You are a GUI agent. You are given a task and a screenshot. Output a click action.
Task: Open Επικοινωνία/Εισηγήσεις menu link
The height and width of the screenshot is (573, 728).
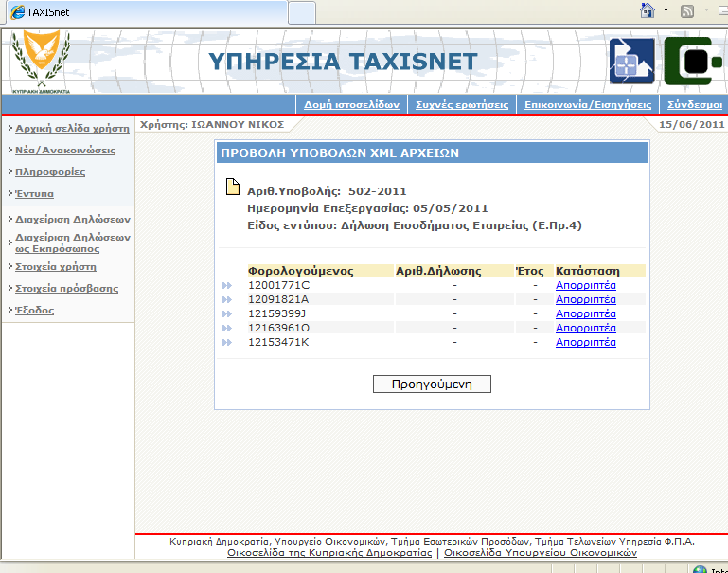click(588, 105)
